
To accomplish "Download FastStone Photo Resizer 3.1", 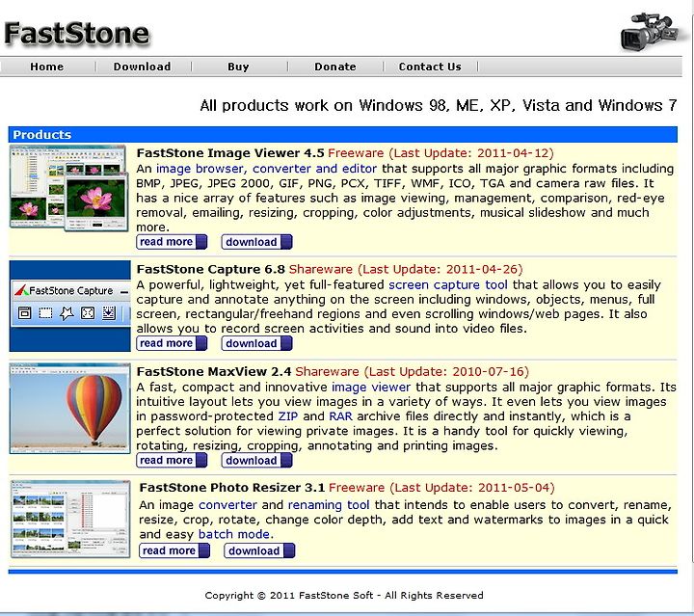I will 259,550.
